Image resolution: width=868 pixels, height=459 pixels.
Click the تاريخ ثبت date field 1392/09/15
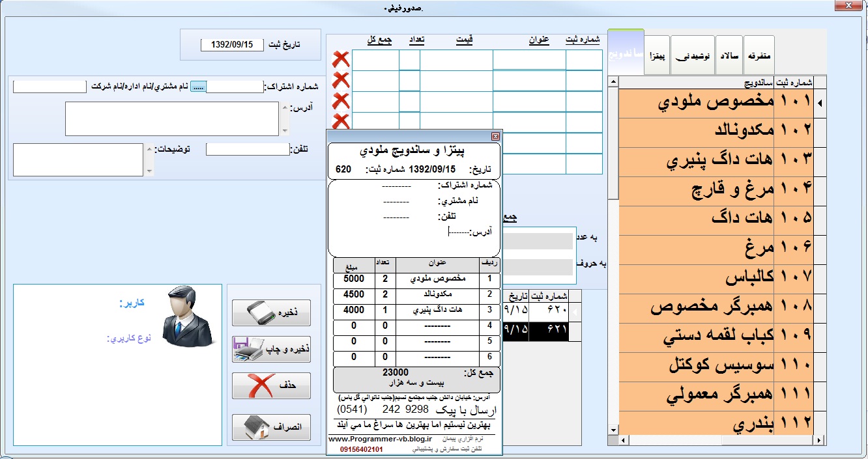click(x=233, y=45)
